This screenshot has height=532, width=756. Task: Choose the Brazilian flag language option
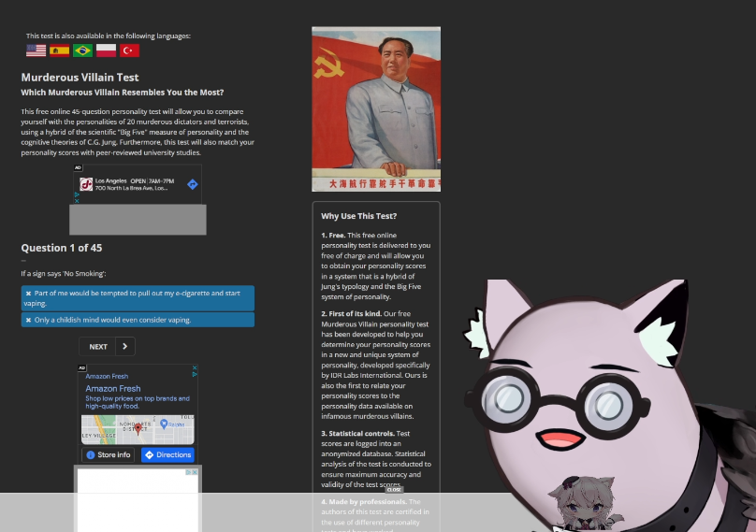pyautogui.click(x=82, y=50)
